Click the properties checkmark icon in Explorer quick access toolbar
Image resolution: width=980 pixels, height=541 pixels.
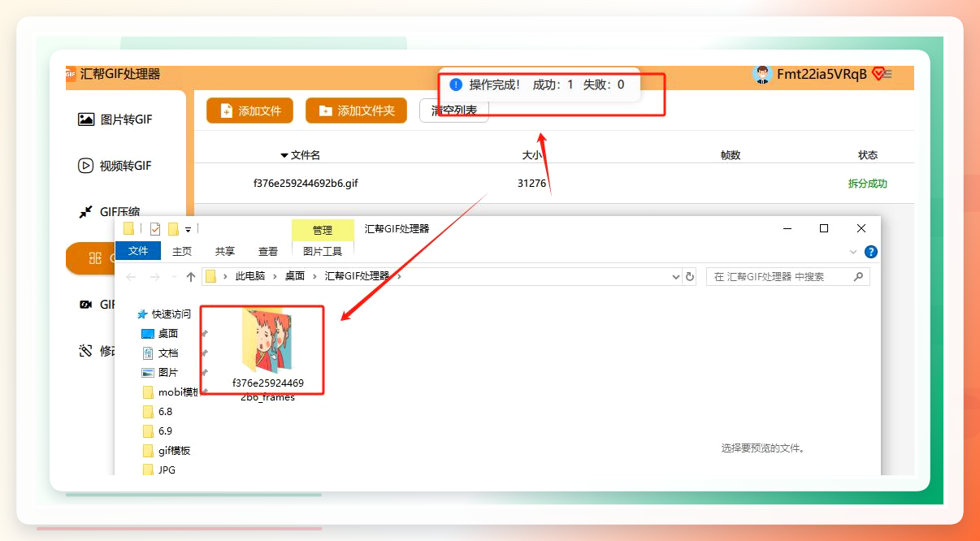point(155,229)
